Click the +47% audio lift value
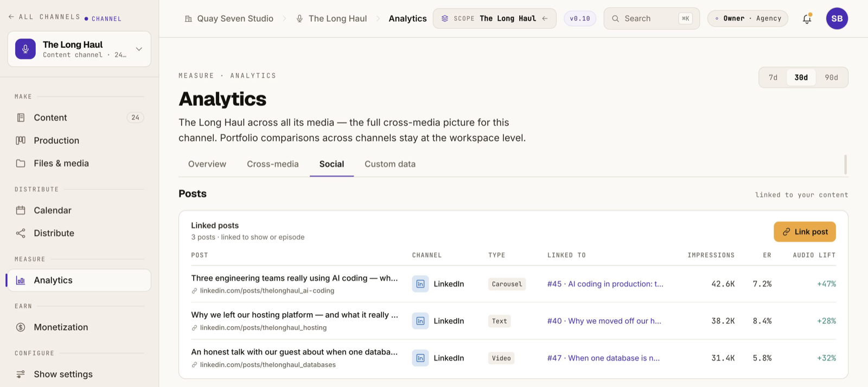 click(x=826, y=284)
